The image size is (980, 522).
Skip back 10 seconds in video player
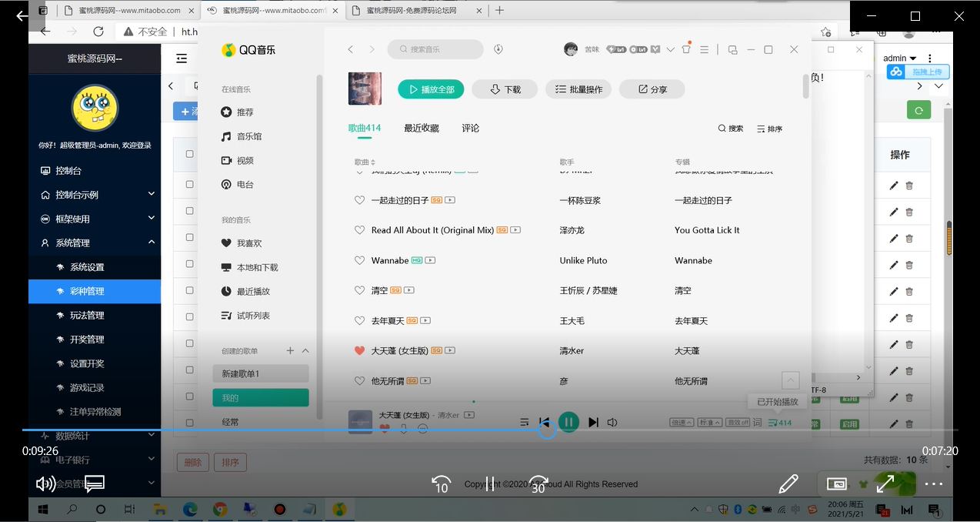click(x=441, y=484)
